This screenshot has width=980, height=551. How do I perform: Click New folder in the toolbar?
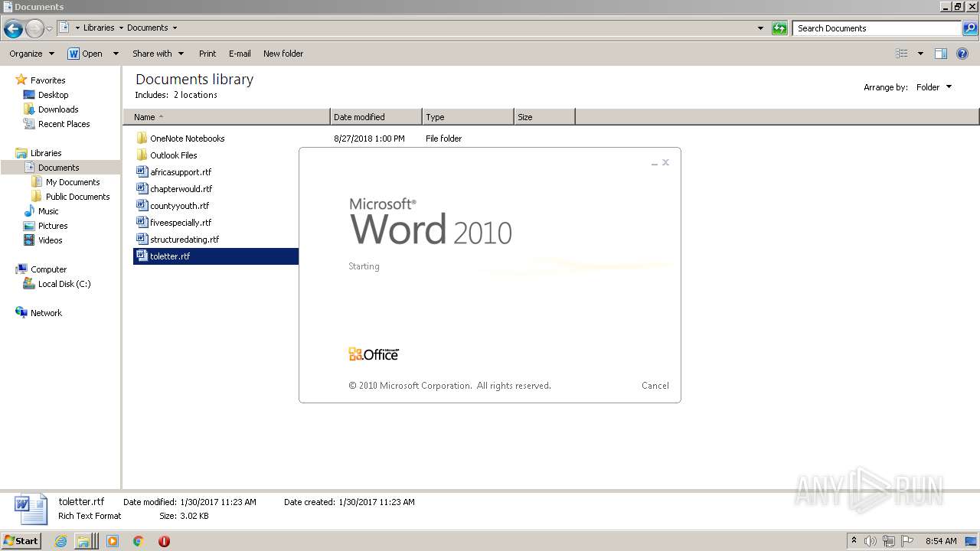(283, 54)
